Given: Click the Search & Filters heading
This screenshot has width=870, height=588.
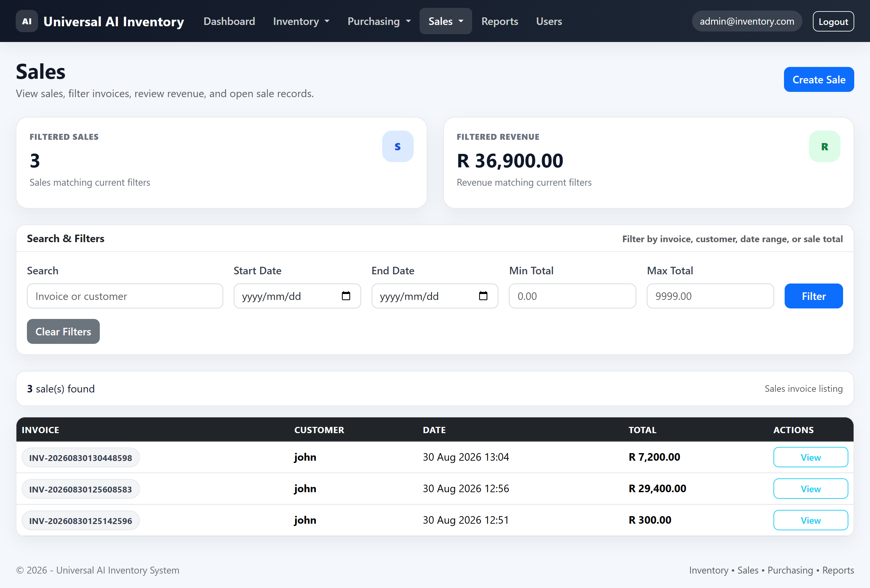Looking at the screenshot, I should click(x=66, y=238).
